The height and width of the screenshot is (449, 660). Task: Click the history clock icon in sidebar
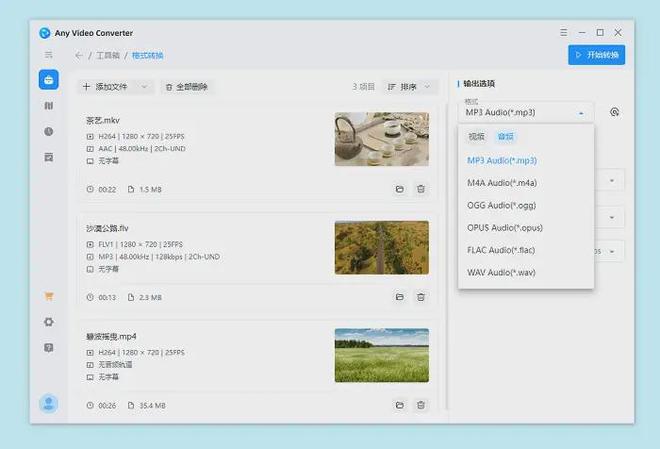tap(48, 131)
